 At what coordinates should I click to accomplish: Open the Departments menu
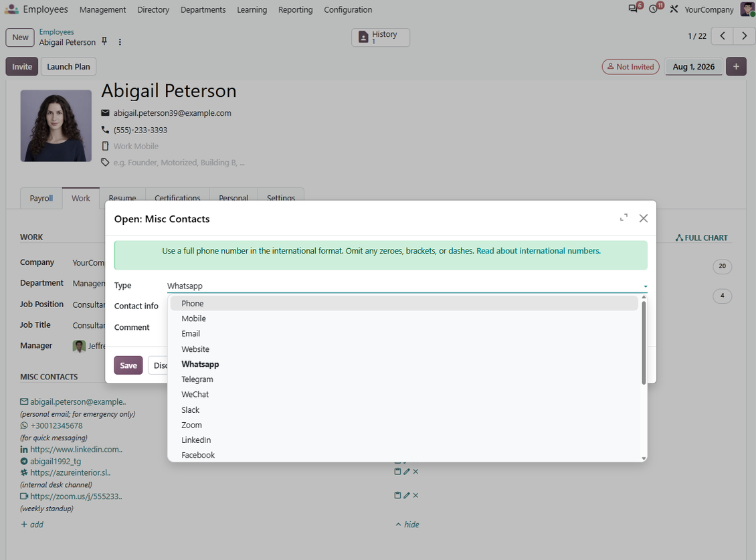click(203, 9)
